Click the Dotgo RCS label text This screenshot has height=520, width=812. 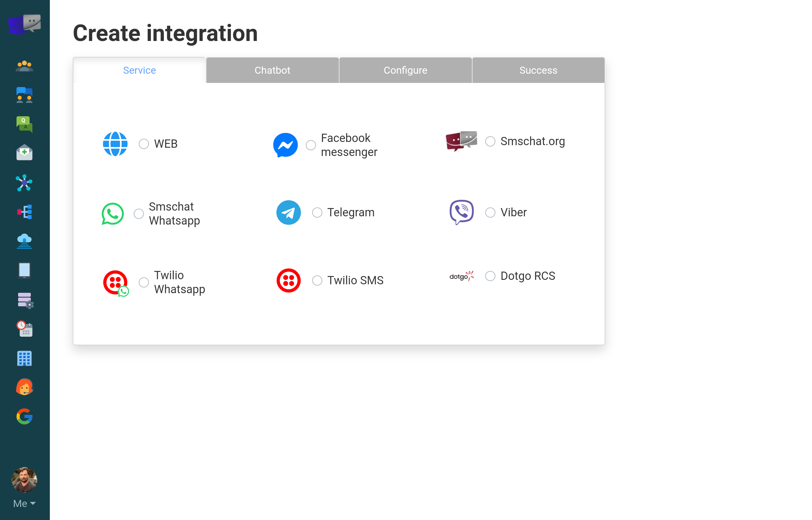click(528, 276)
